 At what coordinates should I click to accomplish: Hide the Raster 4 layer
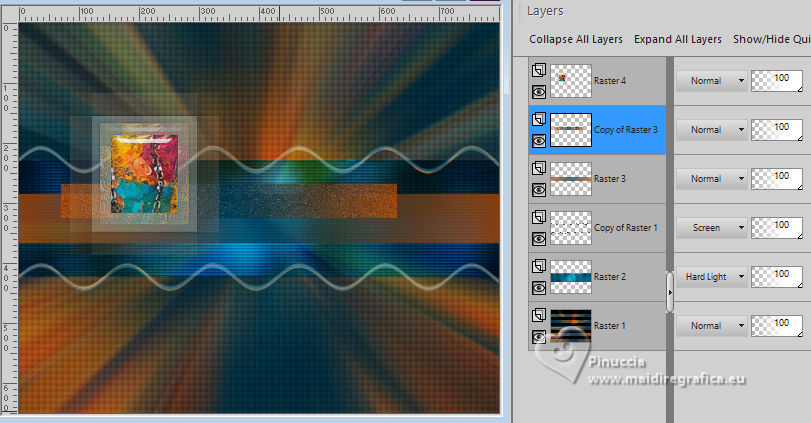tap(538, 92)
